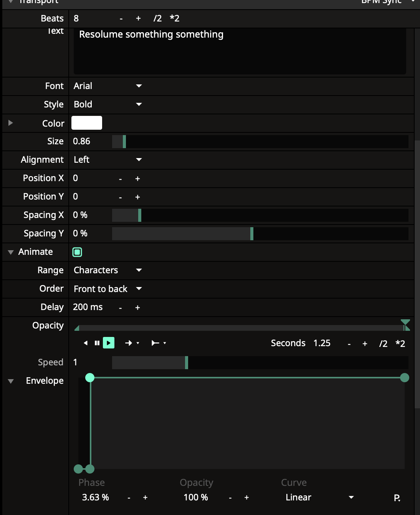Click the Opacity timeline out-point marker
This screenshot has width=420, height=515.
point(405,325)
